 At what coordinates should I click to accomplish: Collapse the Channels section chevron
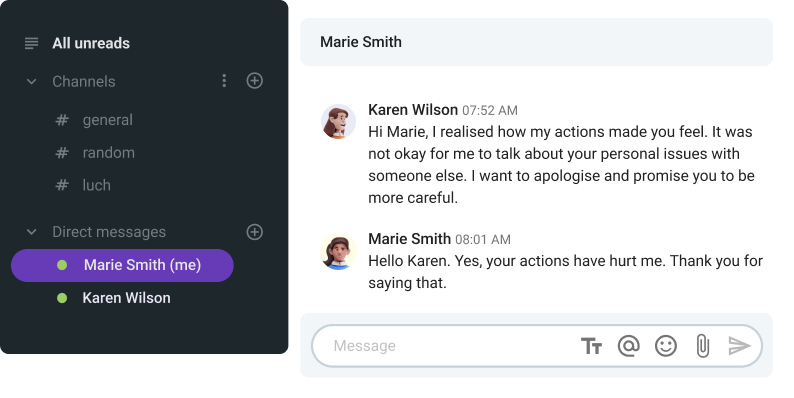click(31, 81)
